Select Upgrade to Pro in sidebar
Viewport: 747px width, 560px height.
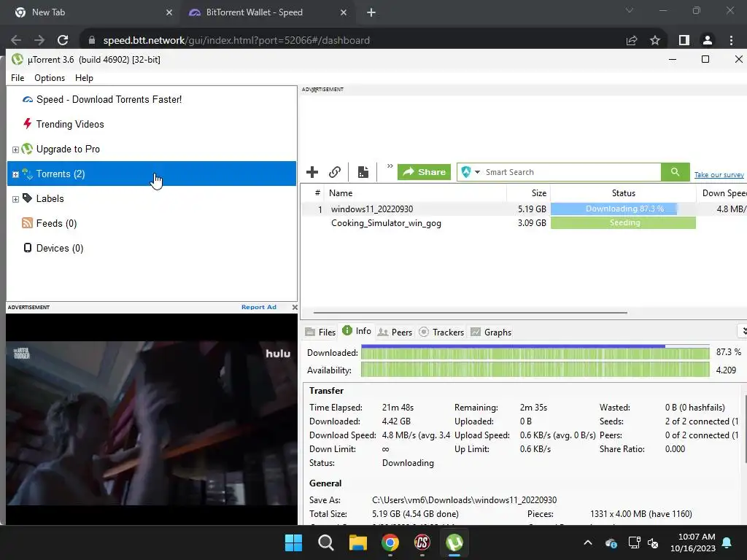click(x=68, y=149)
